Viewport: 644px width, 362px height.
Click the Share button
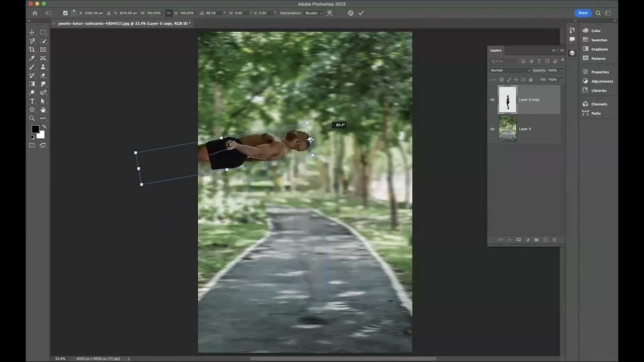pyautogui.click(x=583, y=13)
